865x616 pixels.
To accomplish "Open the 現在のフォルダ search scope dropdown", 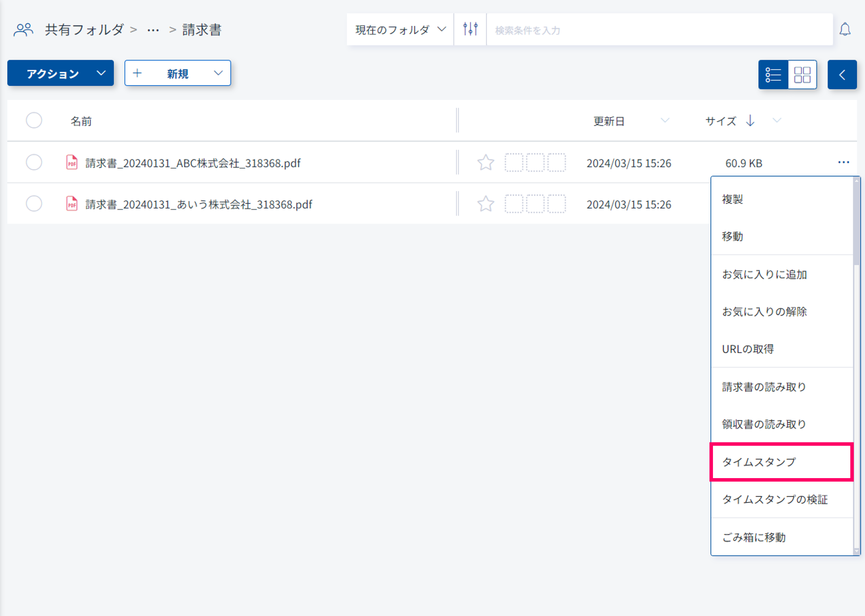I will (x=400, y=30).
